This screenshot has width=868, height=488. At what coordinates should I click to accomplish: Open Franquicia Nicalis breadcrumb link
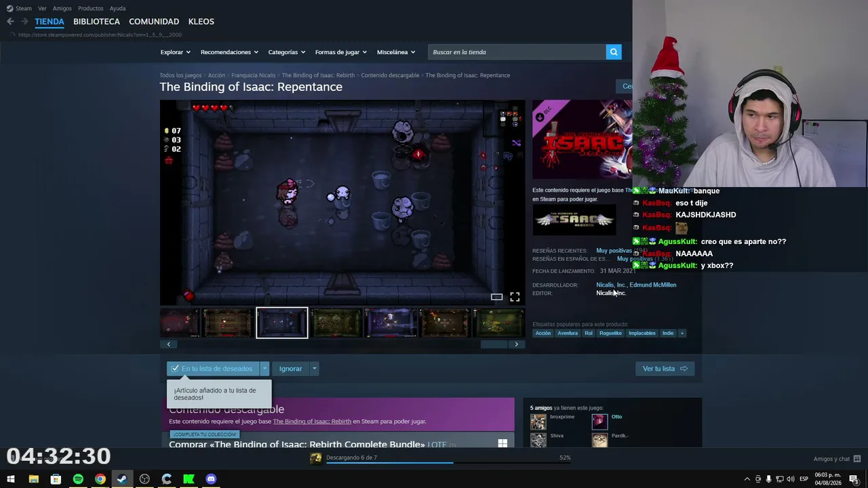tap(253, 75)
